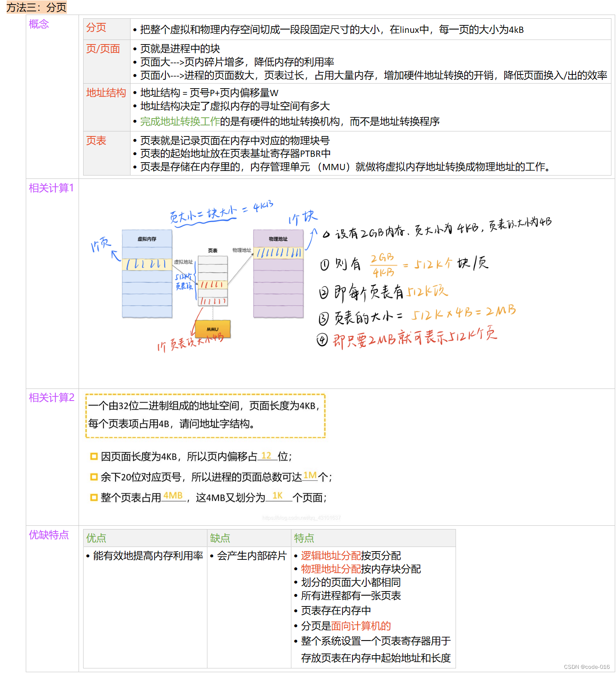Click the heading '方法三：分页'

(37, 7)
